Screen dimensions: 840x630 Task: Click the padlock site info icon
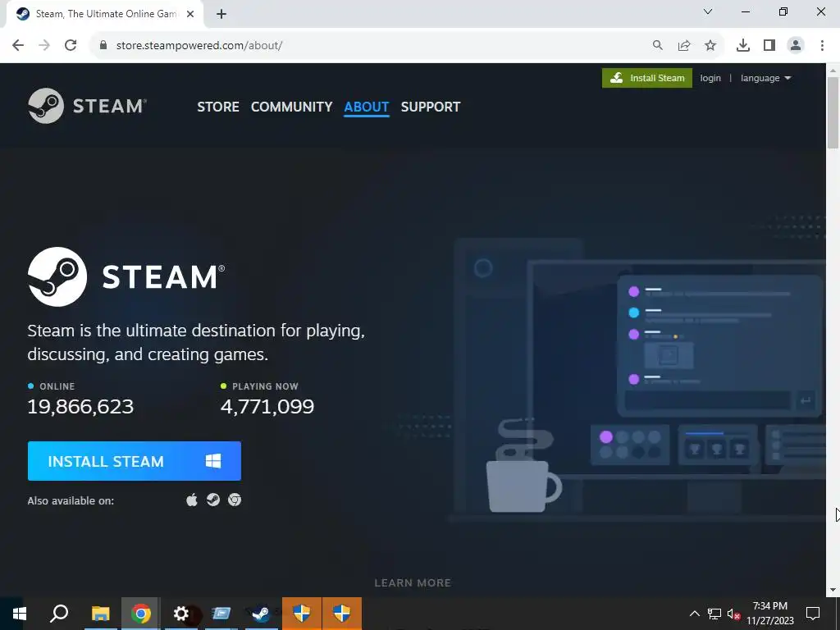(103, 45)
